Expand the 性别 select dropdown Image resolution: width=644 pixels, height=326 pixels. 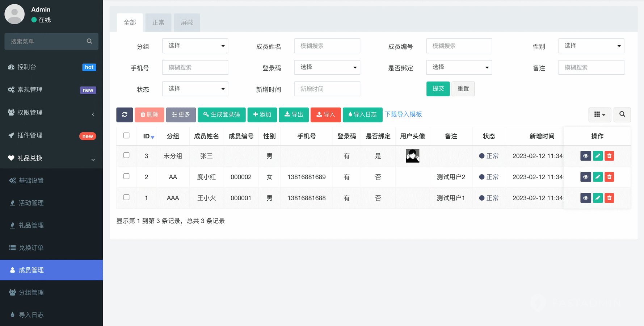click(x=591, y=46)
